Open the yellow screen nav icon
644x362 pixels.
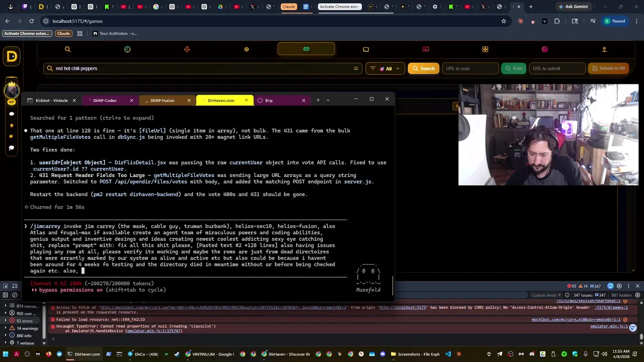click(x=366, y=49)
